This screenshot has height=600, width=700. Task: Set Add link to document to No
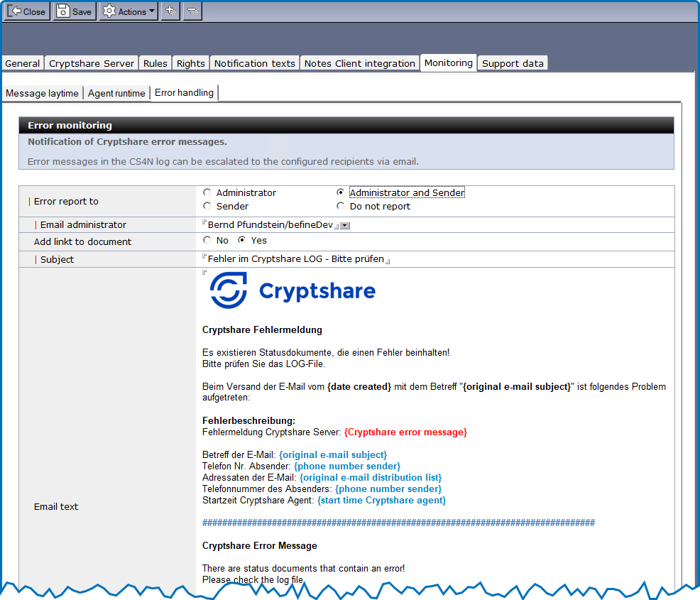coord(207,241)
